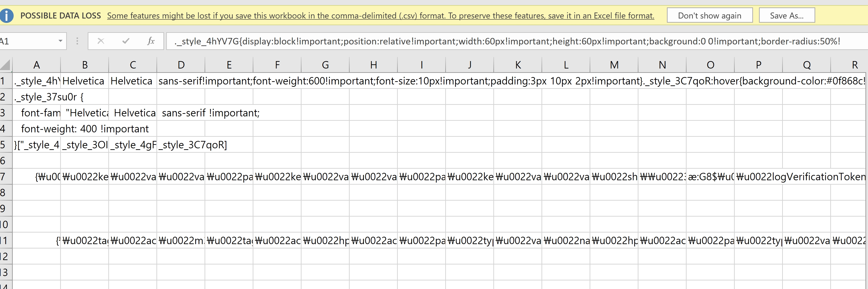Viewport: 868px width, 289px height.
Task: Click cell C5 with _style_4gF
Action: click(x=133, y=145)
